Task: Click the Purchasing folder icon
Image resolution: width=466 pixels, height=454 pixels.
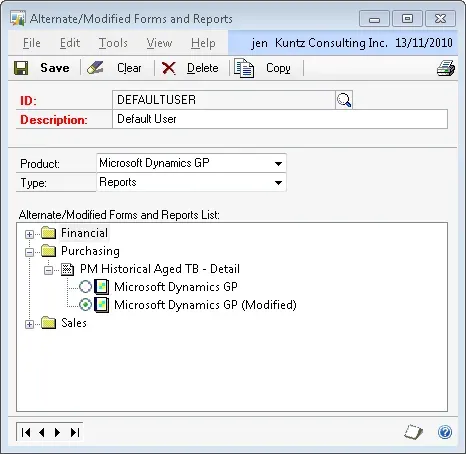Action: tap(49, 251)
